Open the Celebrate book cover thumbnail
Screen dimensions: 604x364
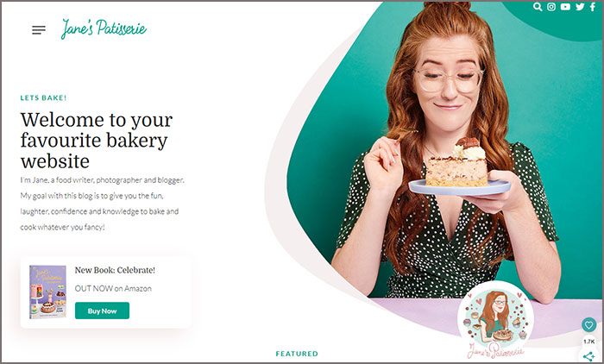47,292
